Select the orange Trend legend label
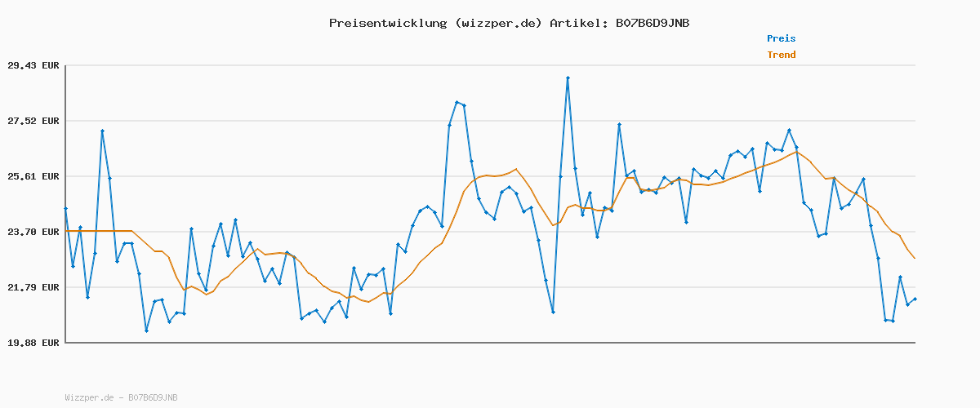The height and width of the screenshot is (408, 980). pyautogui.click(x=781, y=55)
